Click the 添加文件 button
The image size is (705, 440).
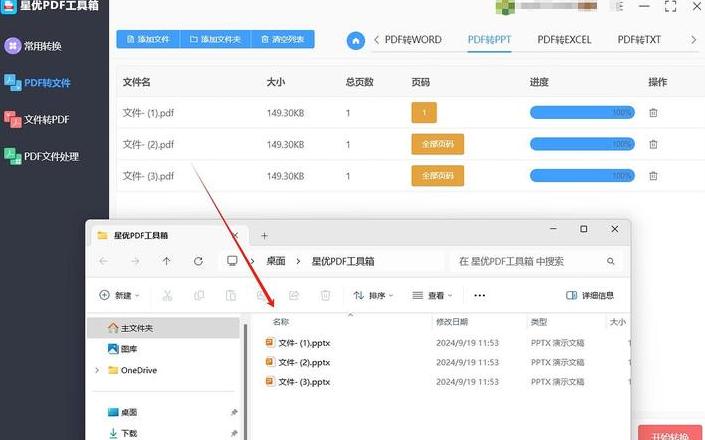coord(148,40)
